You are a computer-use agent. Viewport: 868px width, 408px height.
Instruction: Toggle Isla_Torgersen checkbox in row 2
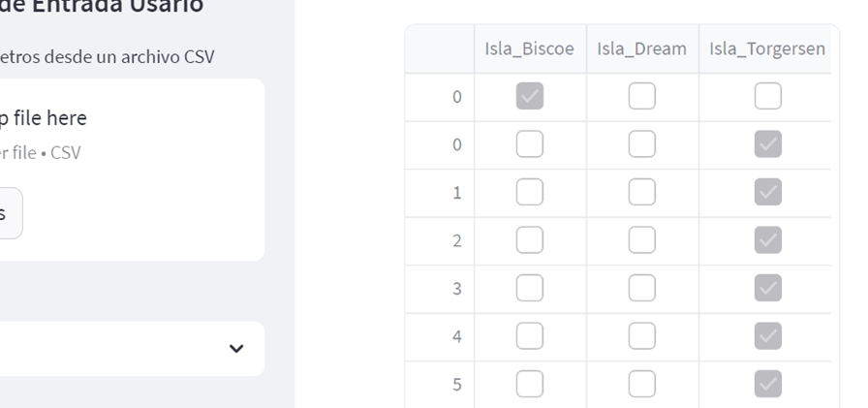click(x=767, y=240)
